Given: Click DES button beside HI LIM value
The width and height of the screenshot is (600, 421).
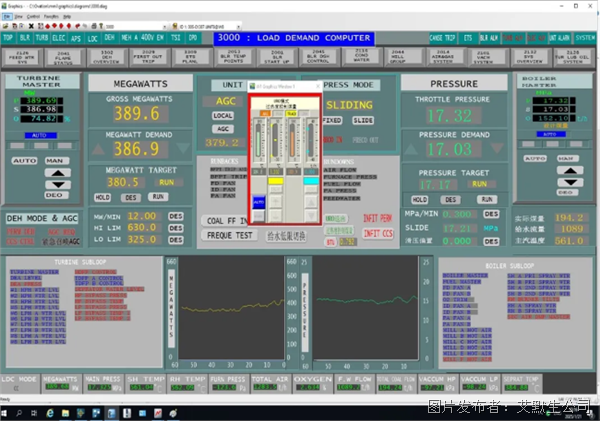Looking at the screenshot, I should click(176, 228).
